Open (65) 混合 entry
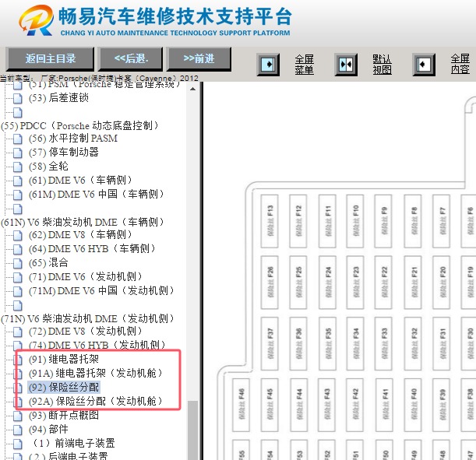 (x=48, y=262)
